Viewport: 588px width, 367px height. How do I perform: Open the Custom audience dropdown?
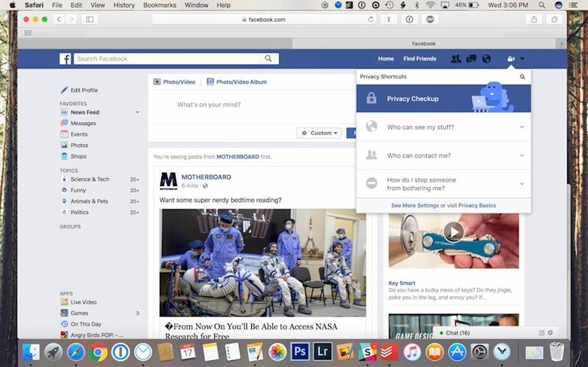pyautogui.click(x=319, y=133)
